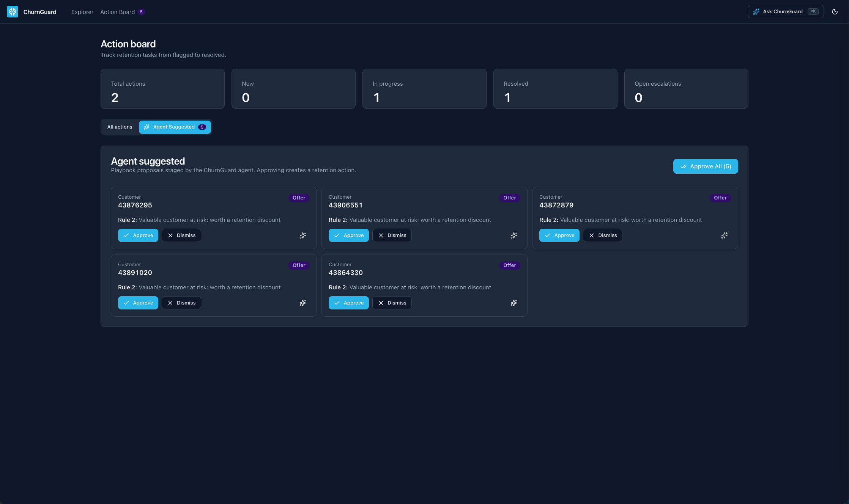Click customer ID 43891020
This screenshot has height=504, width=849.
pyautogui.click(x=135, y=273)
